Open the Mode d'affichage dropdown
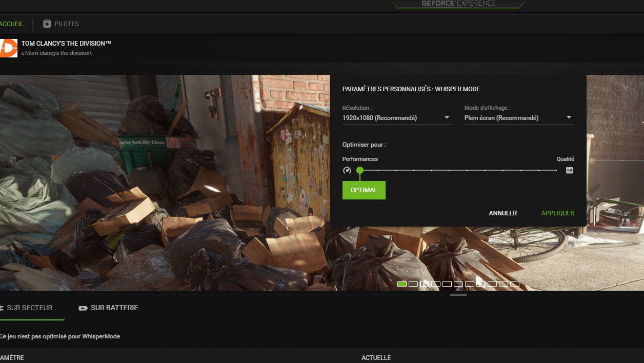The height and width of the screenshot is (363, 644). click(519, 118)
